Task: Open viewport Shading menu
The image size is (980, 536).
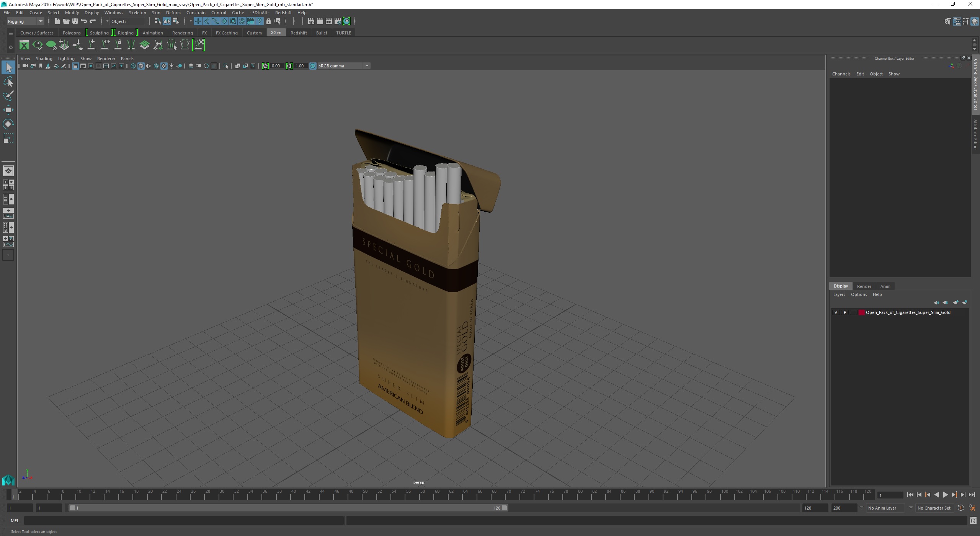Action: (44, 59)
